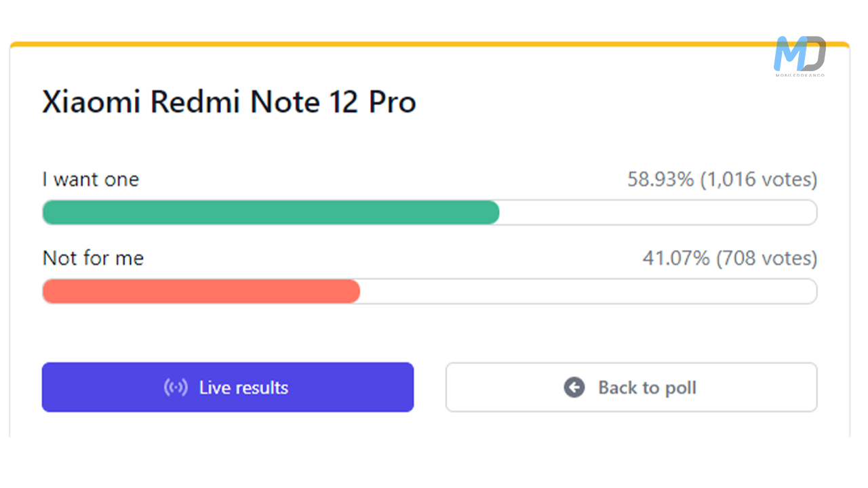Click the yellow top border of the poll card
Image resolution: width=868 pixels, height=488 pixels.
click(x=407, y=45)
